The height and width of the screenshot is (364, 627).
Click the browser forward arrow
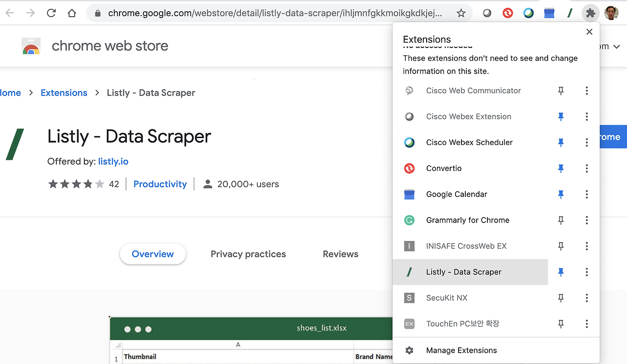(30, 13)
